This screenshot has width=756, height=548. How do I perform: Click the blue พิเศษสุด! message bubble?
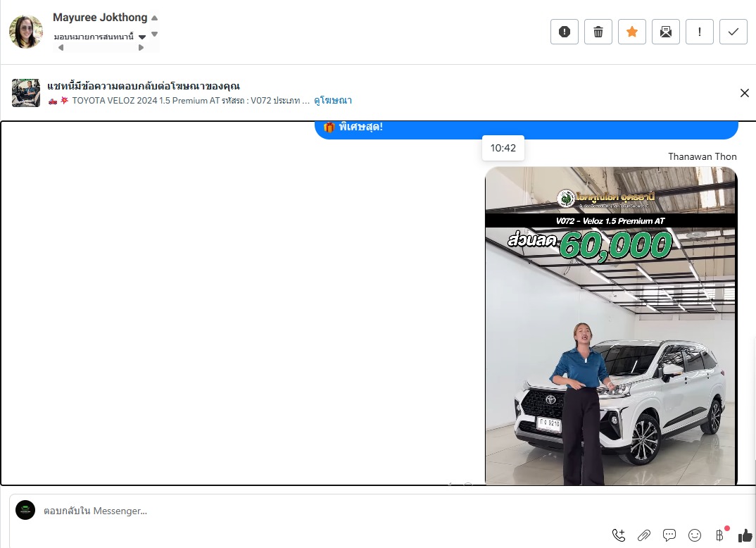(526, 130)
